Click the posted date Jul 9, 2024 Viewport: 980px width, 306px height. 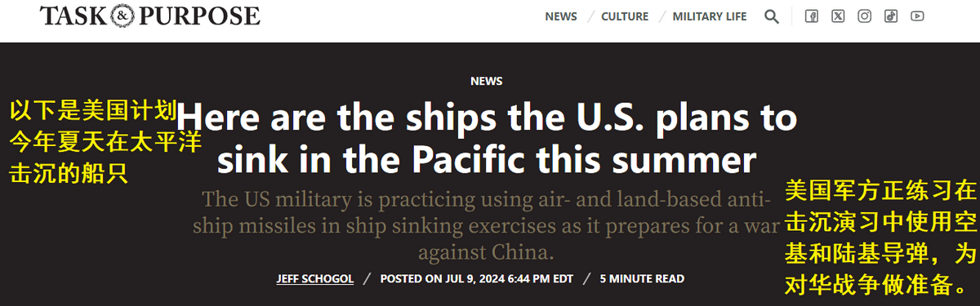(476, 278)
